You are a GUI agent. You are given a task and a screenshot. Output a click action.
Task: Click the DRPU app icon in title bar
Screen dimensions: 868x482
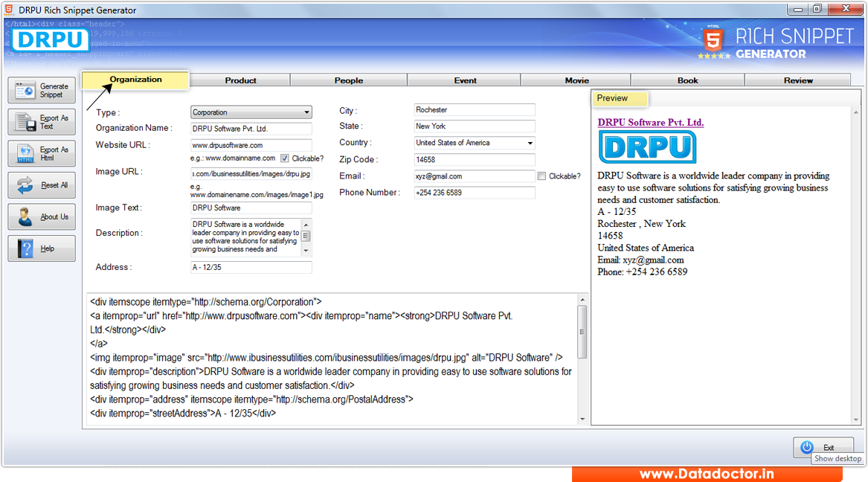tap(9, 10)
